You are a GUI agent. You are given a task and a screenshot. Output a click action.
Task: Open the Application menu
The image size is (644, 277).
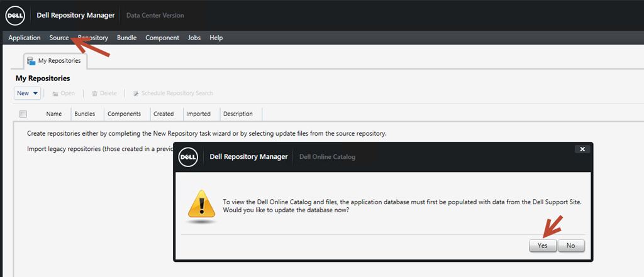pyautogui.click(x=25, y=38)
